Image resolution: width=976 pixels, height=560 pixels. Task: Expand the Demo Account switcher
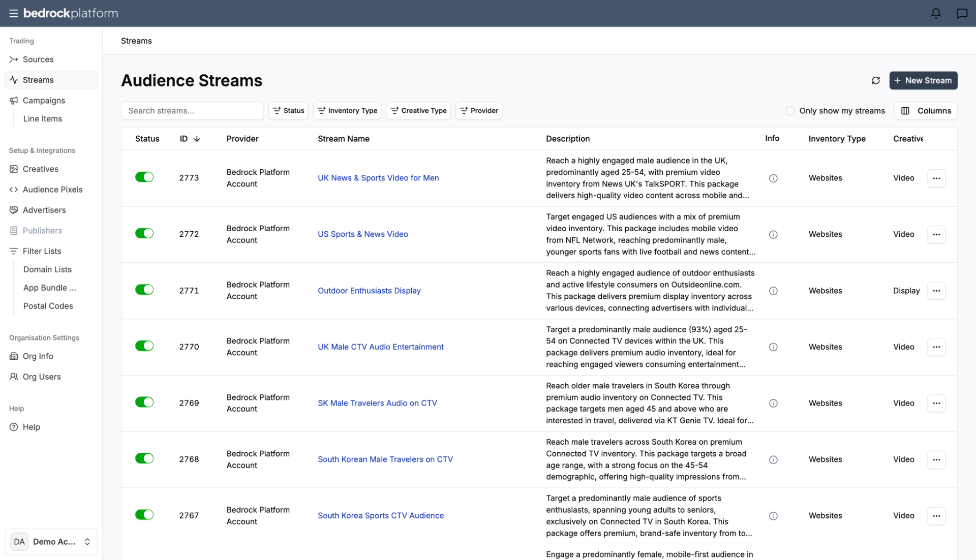[51, 542]
